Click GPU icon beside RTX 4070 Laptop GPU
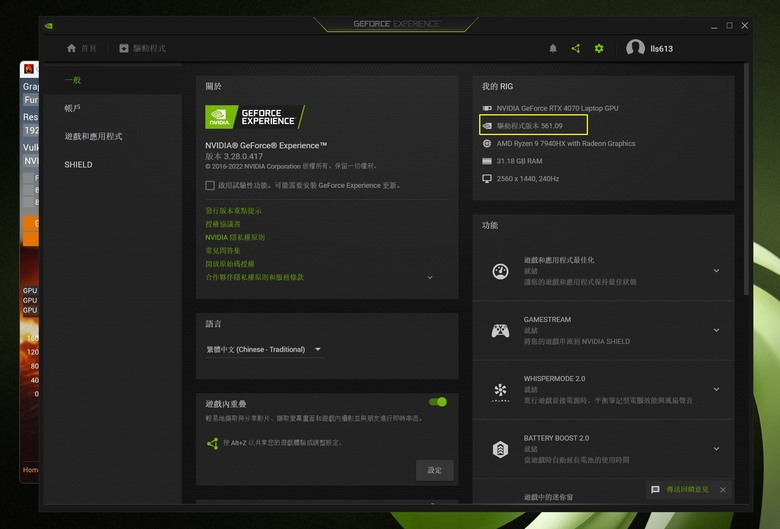The height and width of the screenshot is (529, 780). point(487,108)
